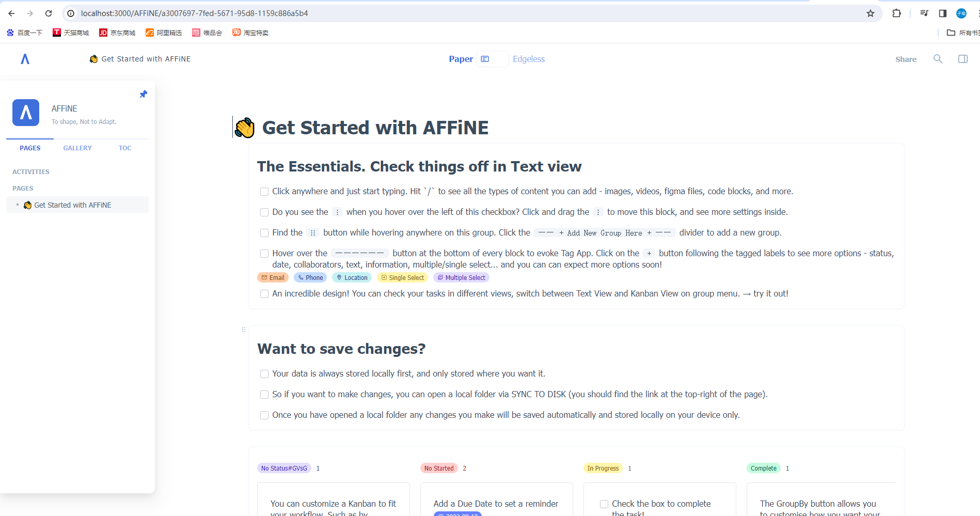Check the 'Hover over the' checkbox

coord(264,254)
